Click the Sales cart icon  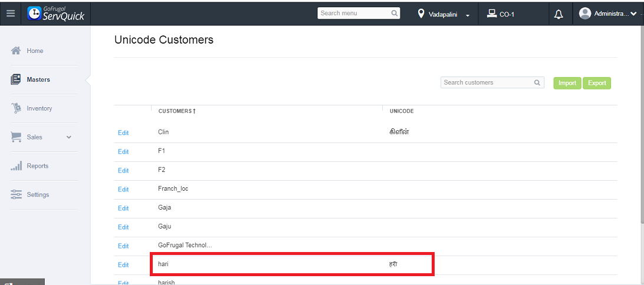pos(15,137)
